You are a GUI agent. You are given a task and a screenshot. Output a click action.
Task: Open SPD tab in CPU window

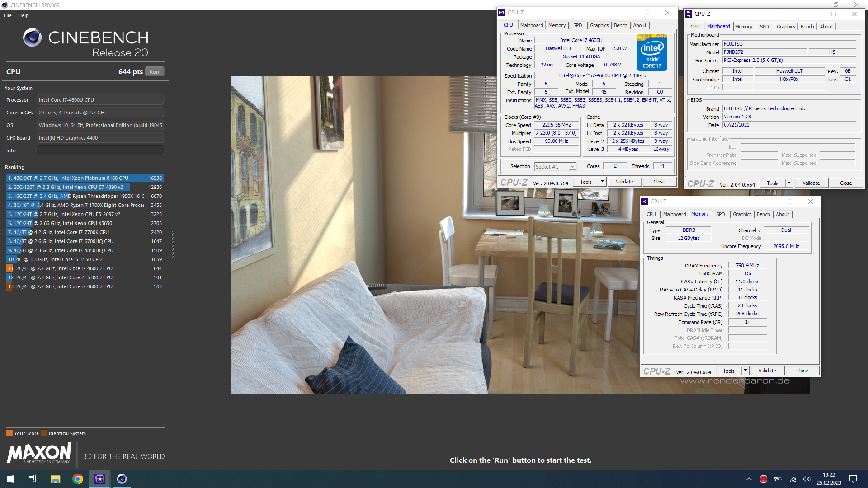(x=578, y=25)
